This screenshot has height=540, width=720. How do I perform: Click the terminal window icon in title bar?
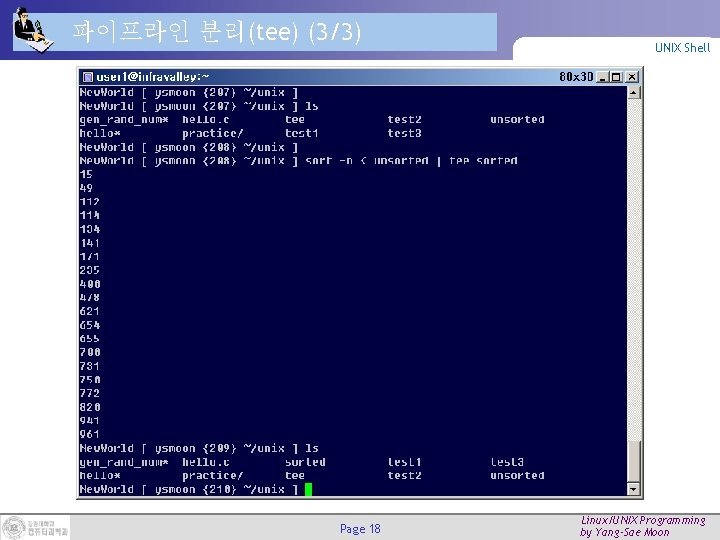pyautogui.click(x=87, y=77)
